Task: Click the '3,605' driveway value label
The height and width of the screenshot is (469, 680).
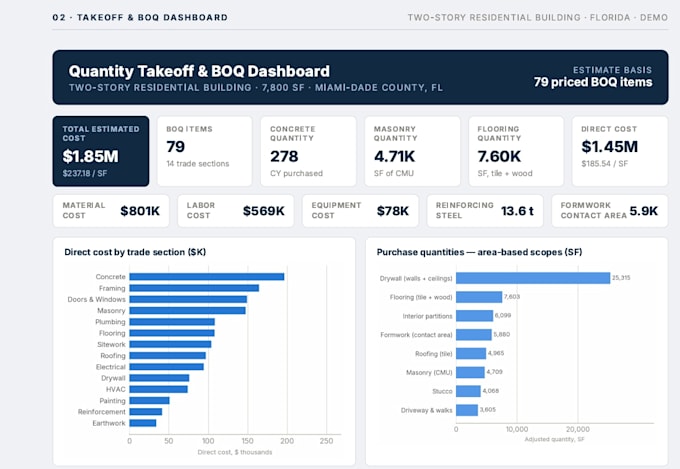Action: click(x=488, y=410)
